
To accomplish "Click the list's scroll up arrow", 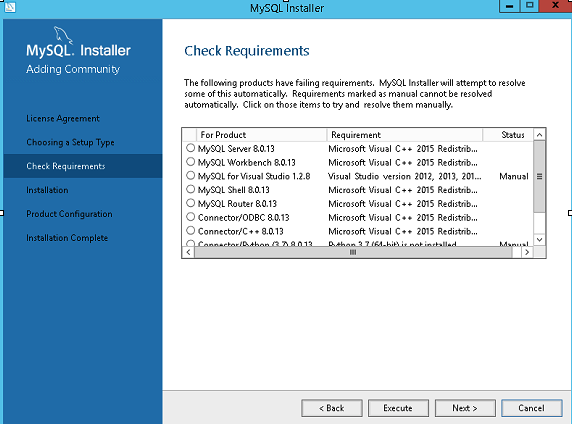I will coord(539,135).
